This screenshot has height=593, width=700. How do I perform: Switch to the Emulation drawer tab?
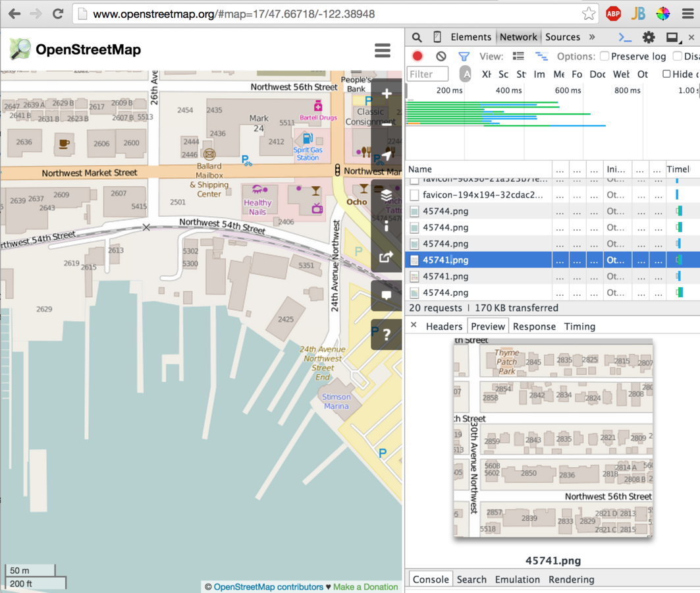[x=518, y=579]
